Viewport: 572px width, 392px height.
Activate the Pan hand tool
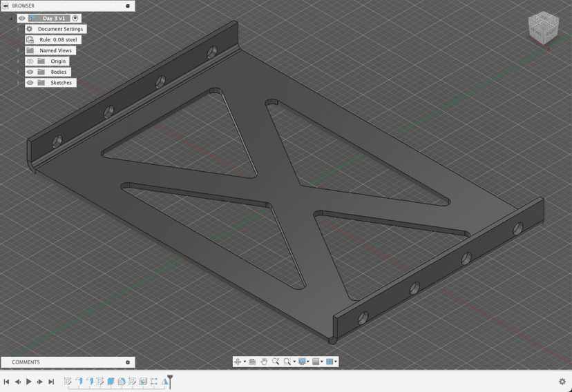click(264, 362)
